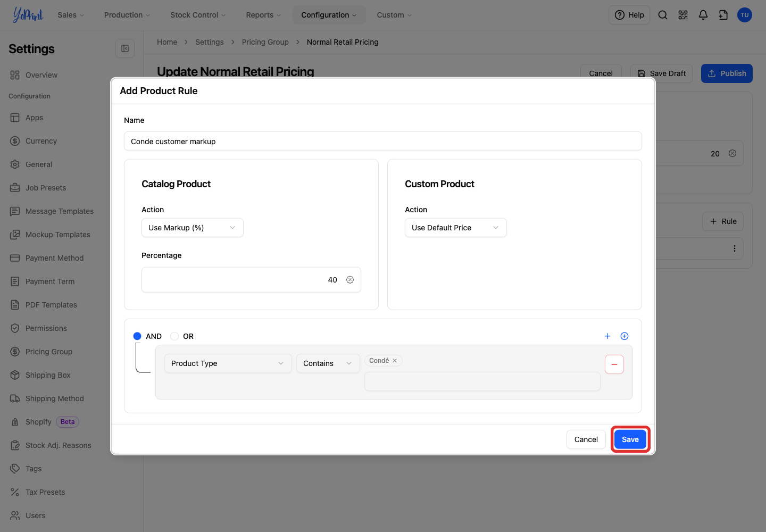Remove the Product Type condition row

click(x=614, y=364)
